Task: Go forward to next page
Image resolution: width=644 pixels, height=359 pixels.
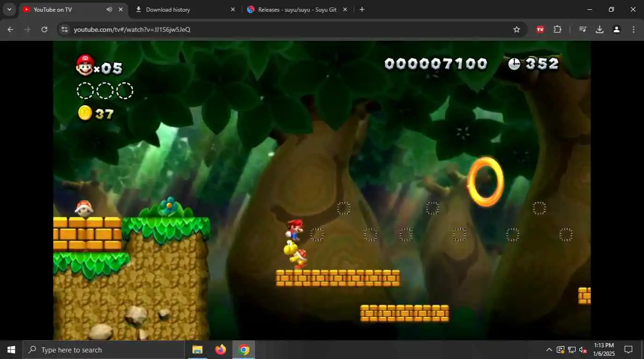Action: point(27,29)
